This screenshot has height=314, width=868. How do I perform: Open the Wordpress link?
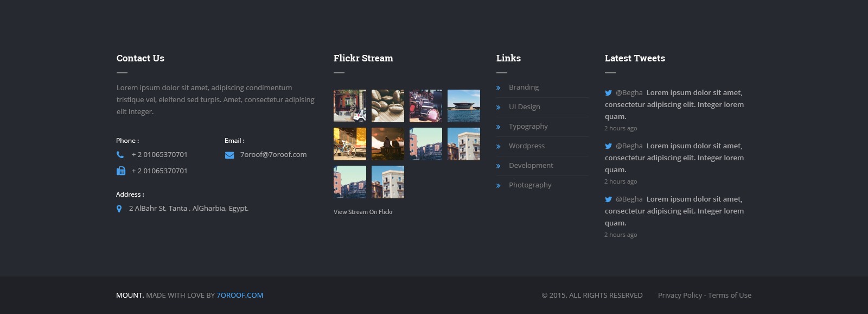pyautogui.click(x=527, y=146)
